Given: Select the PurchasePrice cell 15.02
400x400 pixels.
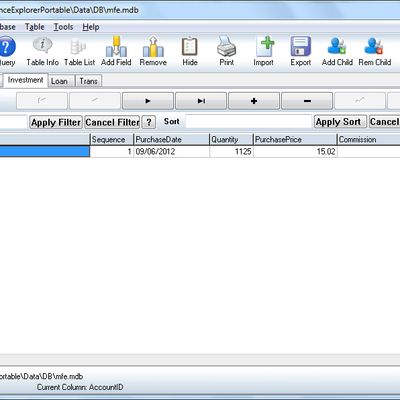Looking at the screenshot, I should coord(295,152).
